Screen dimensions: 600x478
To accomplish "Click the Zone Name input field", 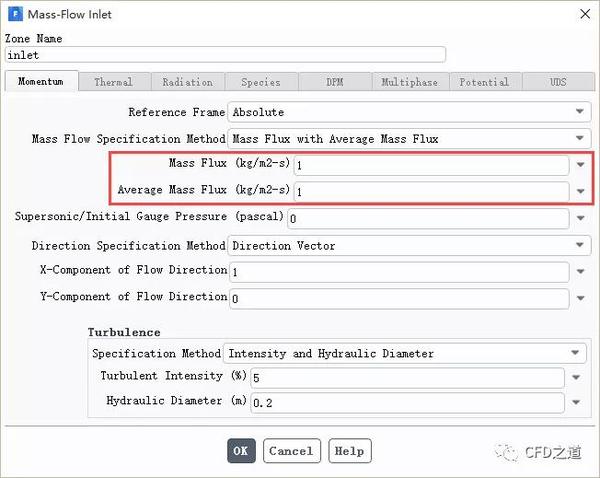I will click(225, 55).
